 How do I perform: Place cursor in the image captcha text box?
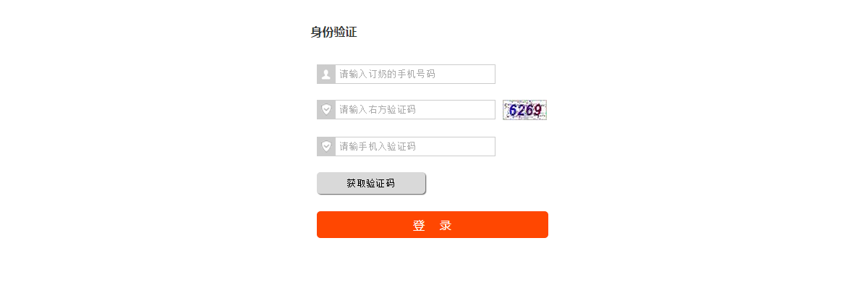[415, 109]
